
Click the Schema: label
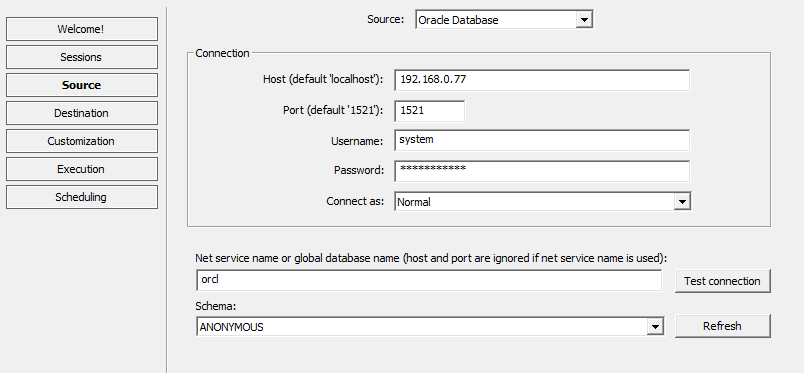click(x=215, y=306)
